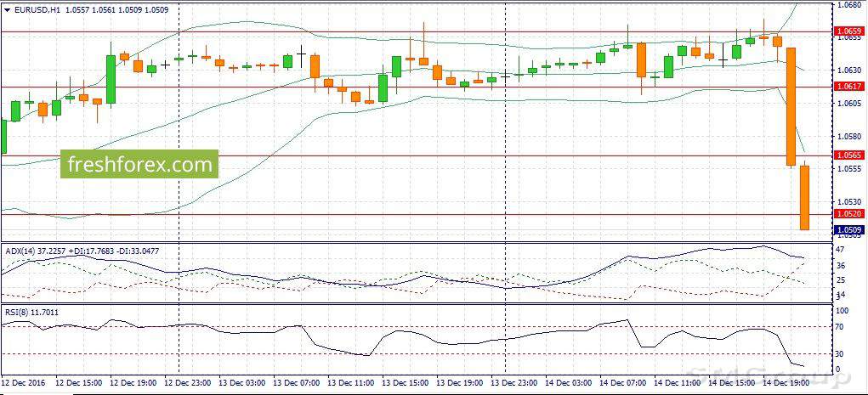The height and width of the screenshot is (395, 868).
Task: Click the triangle icon beside EURUSD,H1
Action: tap(7, 9)
